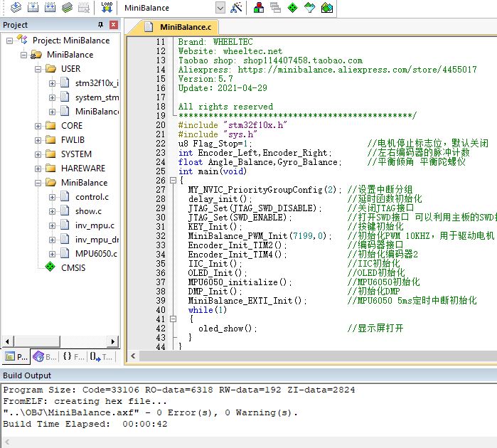
Task: Open the target selection dropdown showing MiniBalance
Action: pos(219,8)
